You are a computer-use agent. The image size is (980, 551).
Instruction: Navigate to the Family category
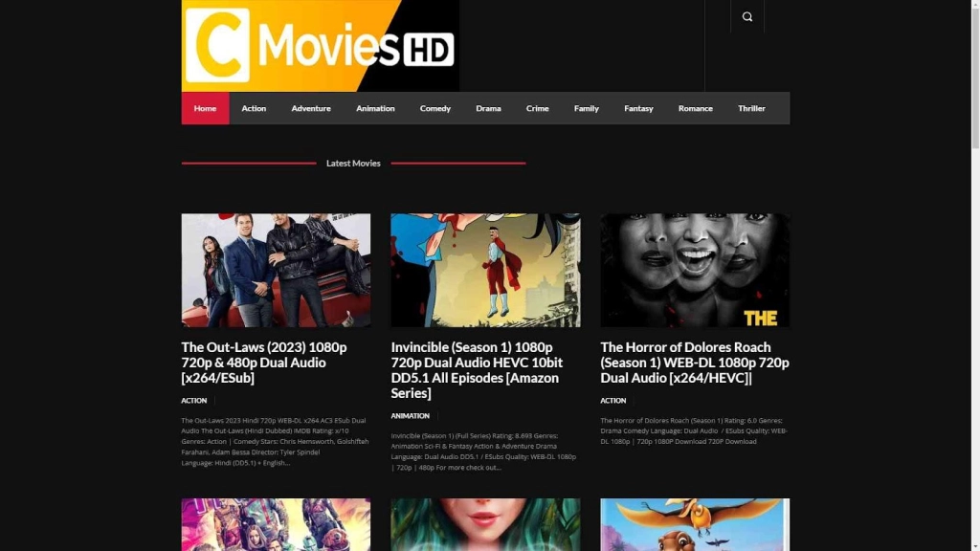point(586,108)
